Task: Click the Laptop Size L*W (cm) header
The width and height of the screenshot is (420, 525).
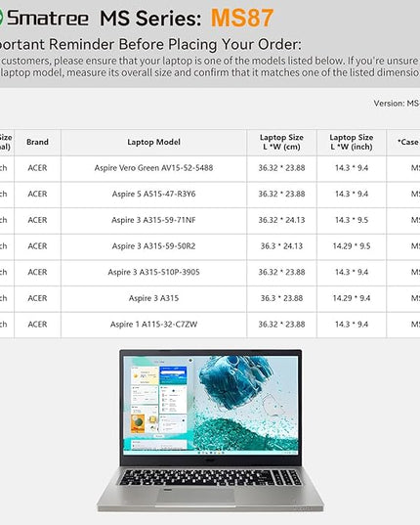Action: [281, 143]
